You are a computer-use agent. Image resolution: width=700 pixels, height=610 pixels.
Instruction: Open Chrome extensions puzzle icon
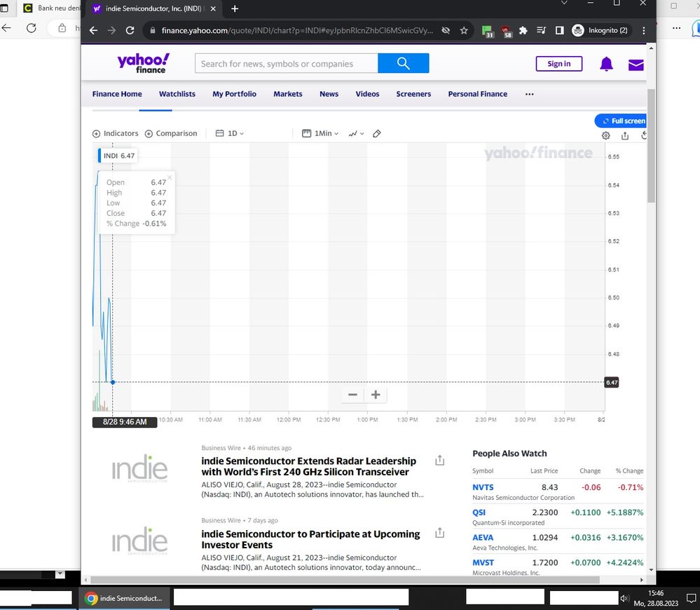click(x=523, y=30)
